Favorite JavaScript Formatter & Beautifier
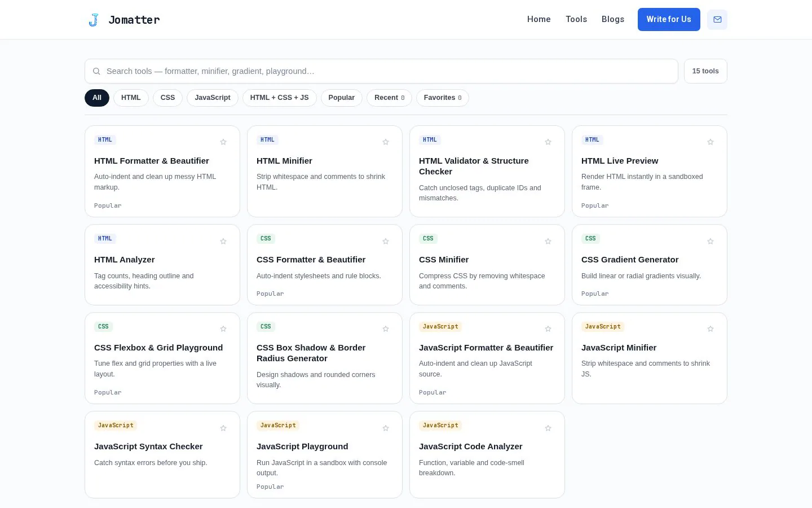 click(548, 329)
